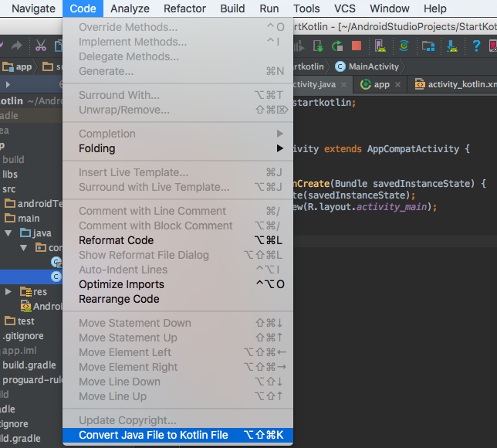Select the build folder in project tree
The image size is (497, 448).
13,159
